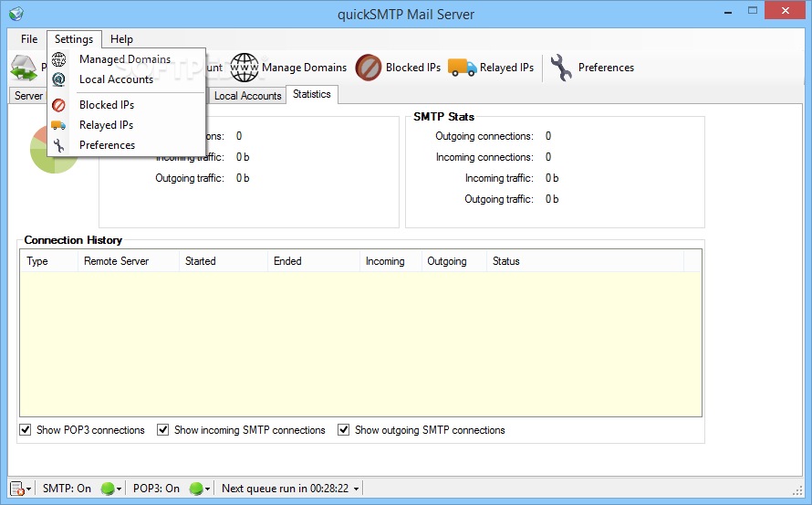812x505 pixels.
Task: Switch to the Local Accounts tab
Action: pyautogui.click(x=247, y=96)
